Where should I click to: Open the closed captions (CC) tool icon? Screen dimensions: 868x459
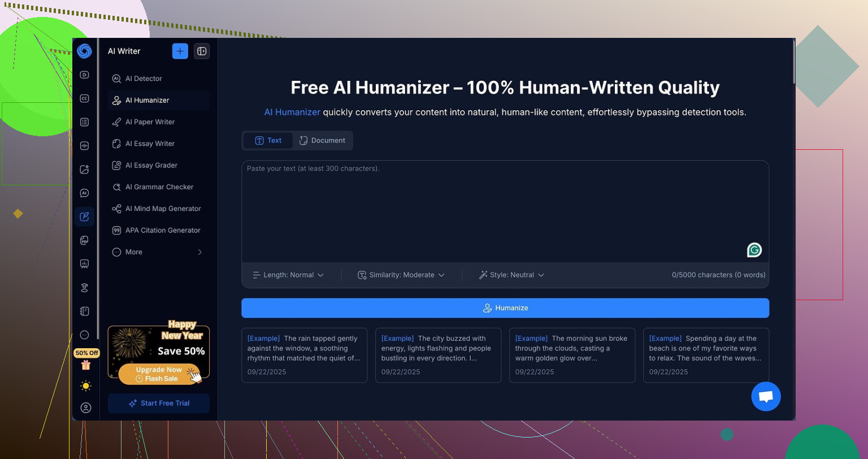click(84, 98)
